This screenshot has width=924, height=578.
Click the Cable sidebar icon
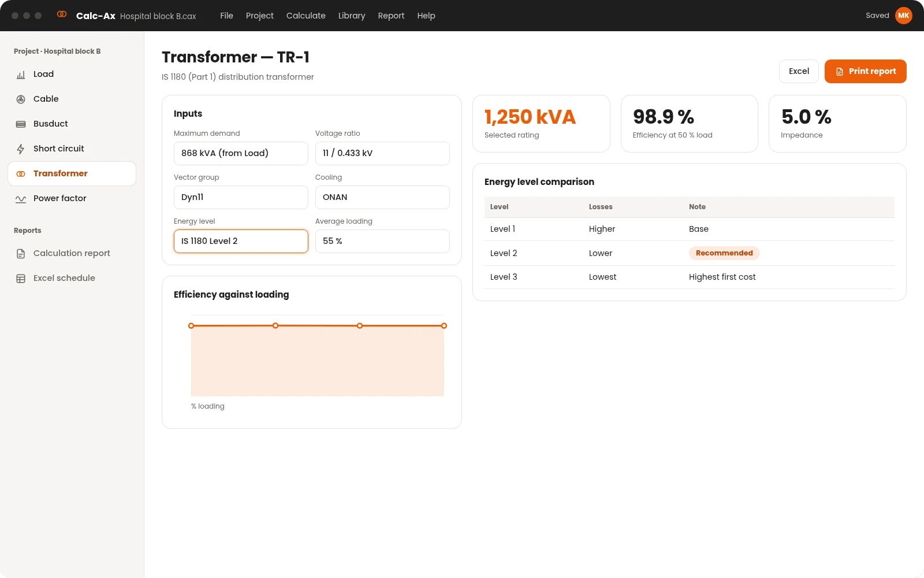point(21,99)
